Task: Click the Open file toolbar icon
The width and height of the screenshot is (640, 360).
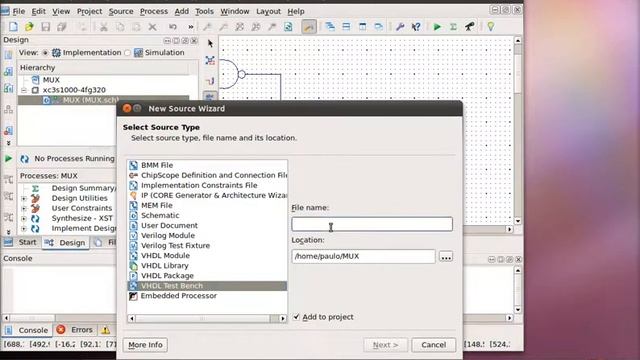Action: click(29, 27)
